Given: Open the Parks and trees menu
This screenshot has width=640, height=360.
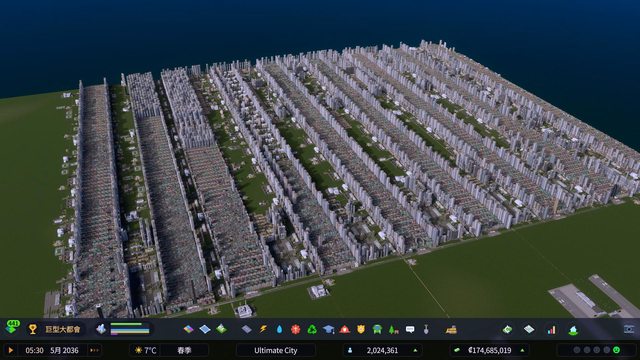Looking at the screenshot, I should pos(393,329).
